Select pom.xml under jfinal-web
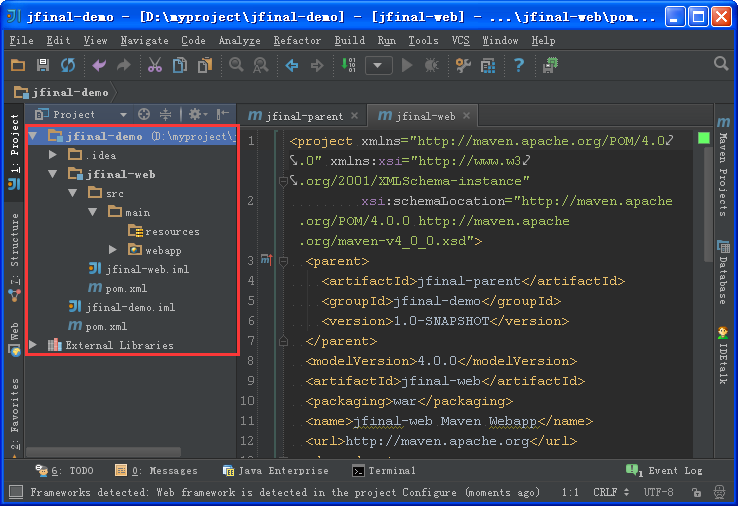Viewport: 738px width, 506px height. [118, 288]
